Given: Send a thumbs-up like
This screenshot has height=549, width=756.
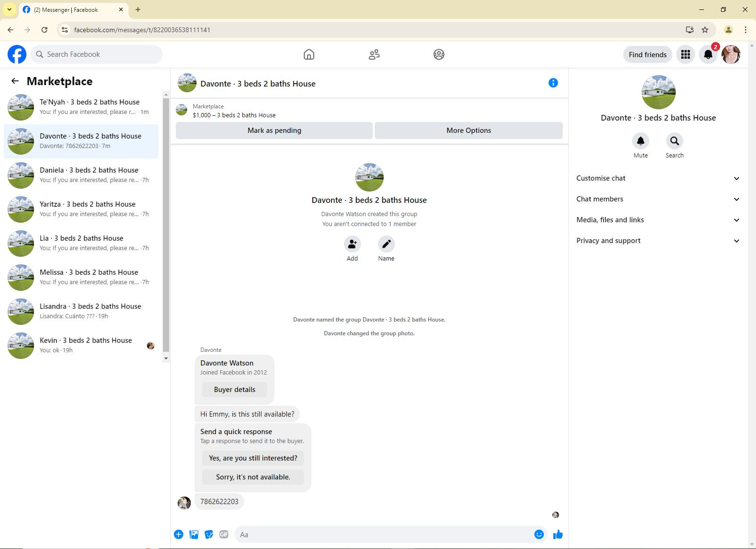Looking at the screenshot, I should [558, 534].
